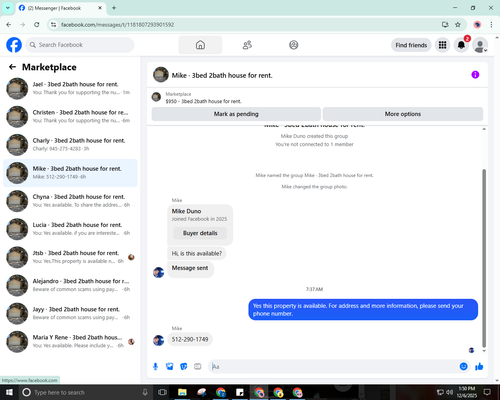This screenshot has height=400, width=500.
Task: Open Windows notification center
Action: click(x=487, y=392)
